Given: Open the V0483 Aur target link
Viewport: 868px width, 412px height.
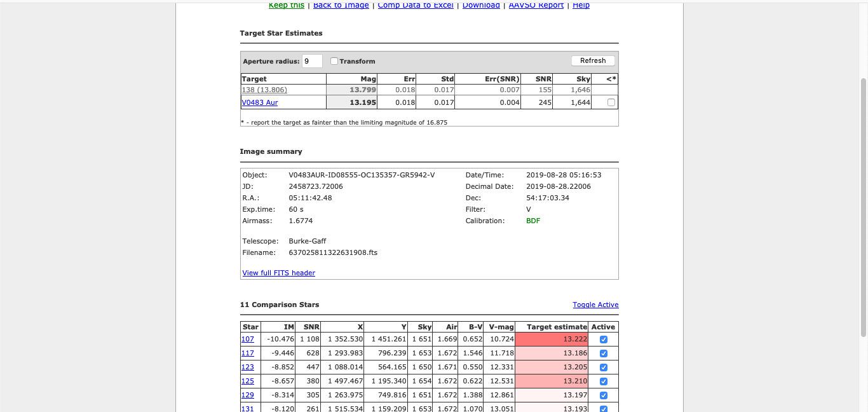Looking at the screenshot, I should click(x=259, y=102).
